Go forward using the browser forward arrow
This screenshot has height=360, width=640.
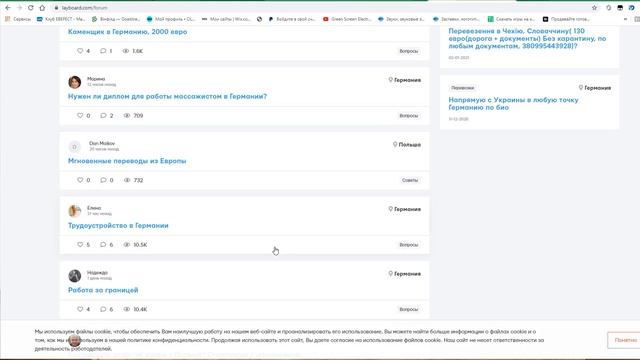(19, 8)
